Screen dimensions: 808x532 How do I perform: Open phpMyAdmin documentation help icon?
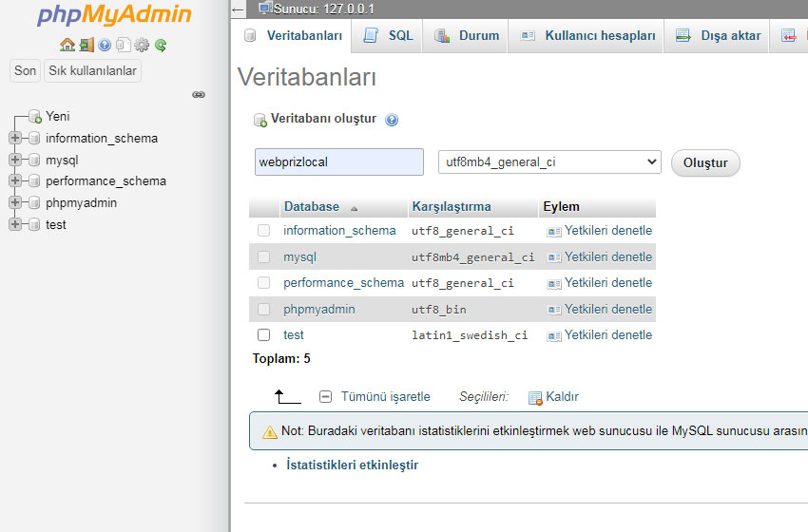point(105,46)
